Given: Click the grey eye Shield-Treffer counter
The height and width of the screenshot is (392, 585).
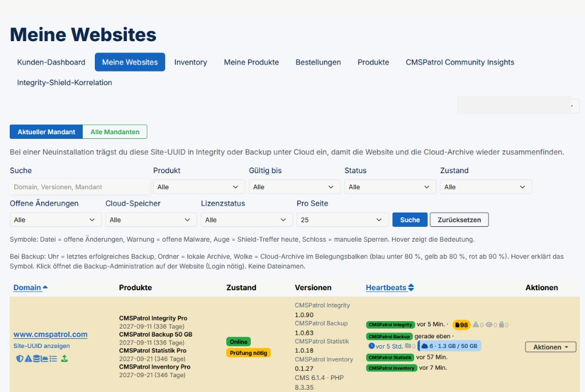Looking at the screenshot, I should (x=489, y=325).
